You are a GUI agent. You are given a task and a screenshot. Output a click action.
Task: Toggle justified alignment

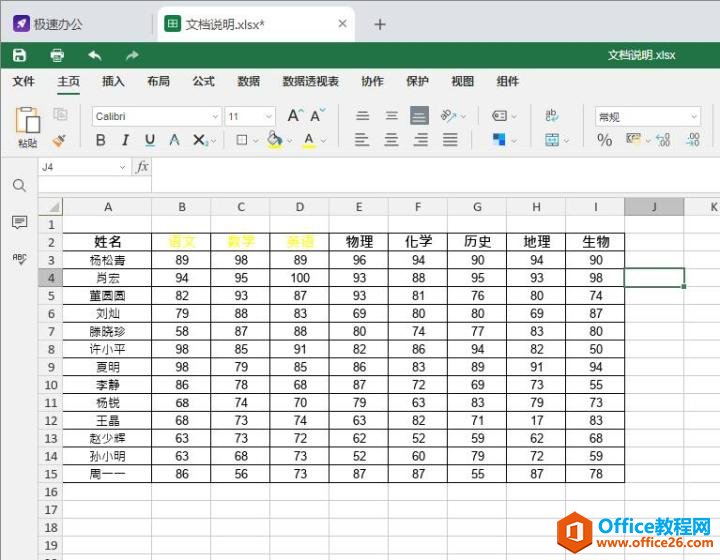[x=450, y=140]
